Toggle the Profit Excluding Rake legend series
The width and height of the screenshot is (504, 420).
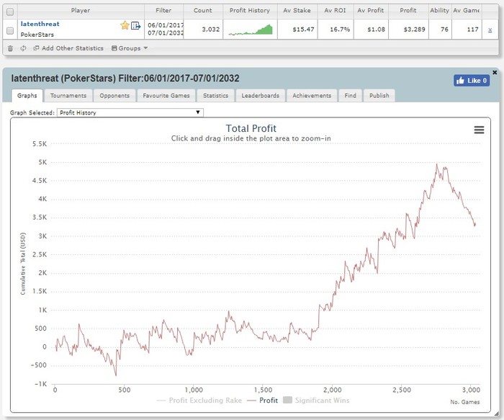coord(199,401)
